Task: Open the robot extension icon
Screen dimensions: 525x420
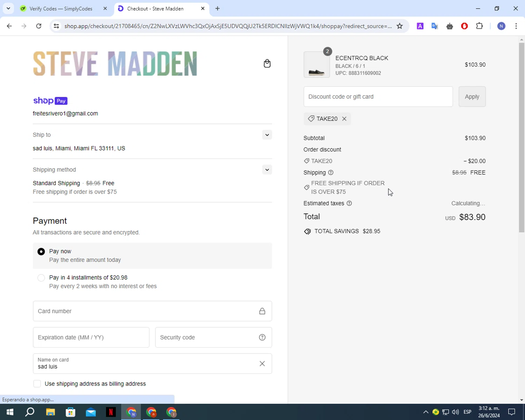Action: [x=450, y=26]
